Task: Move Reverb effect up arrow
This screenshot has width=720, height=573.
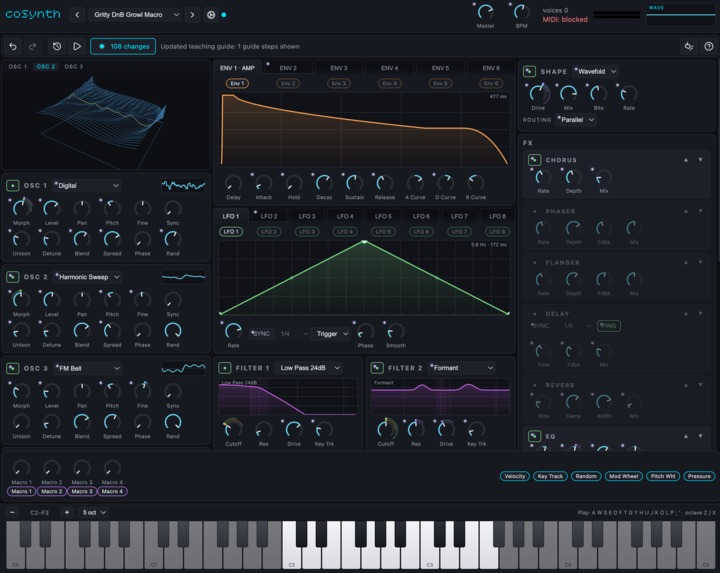Action: coord(686,385)
